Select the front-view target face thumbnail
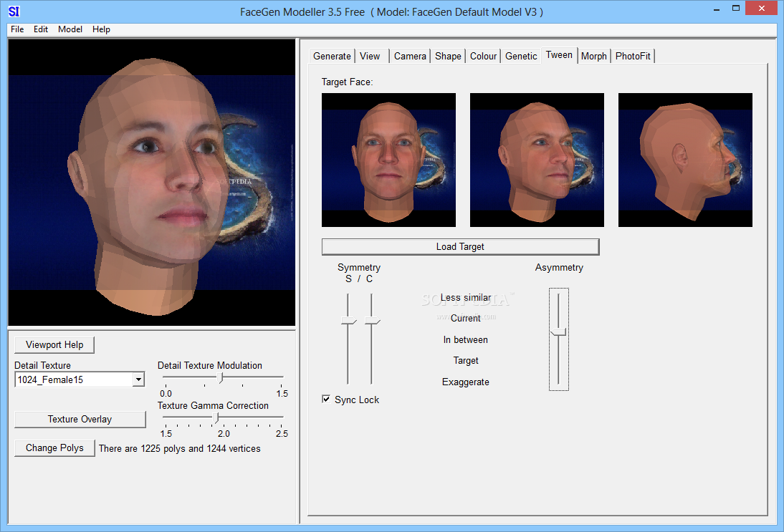This screenshot has width=784, height=532. [388, 160]
